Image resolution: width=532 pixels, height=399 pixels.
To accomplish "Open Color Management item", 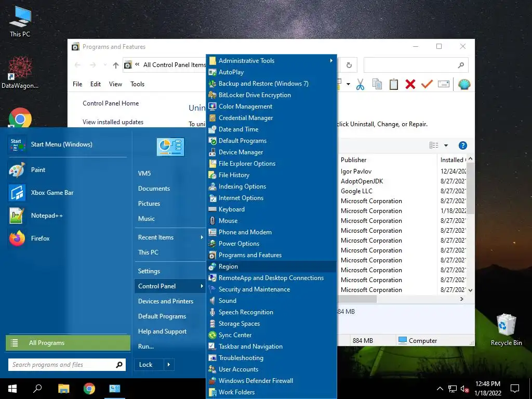I will [x=271, y=106].
